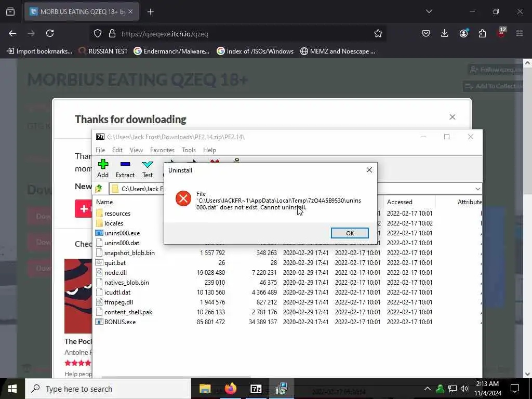Click the Extract toolbar icon in 7-Zip

click(x=125, y=169)
